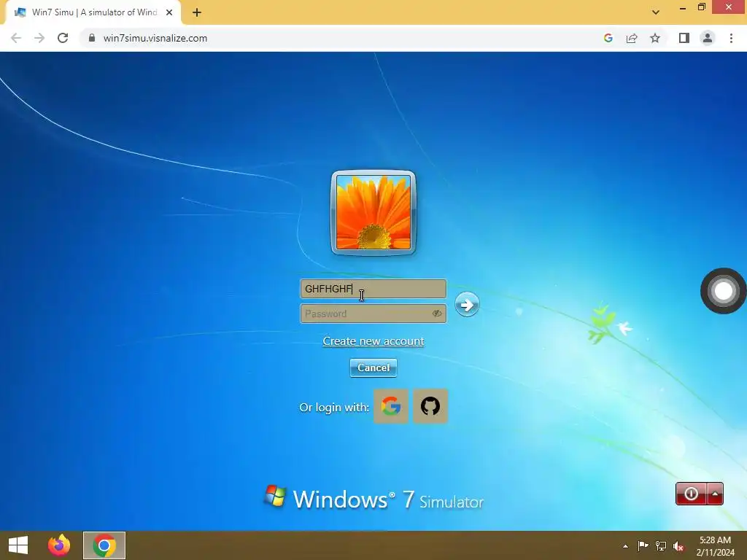747x560 pixels.
Task: Bookmark this tab with star icon
Action: pos(655,38)
